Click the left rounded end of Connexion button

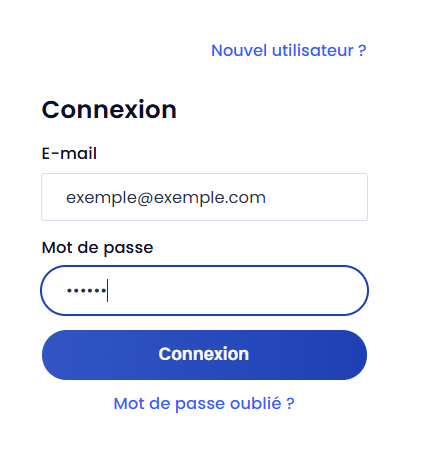pyautogui.click(x=55, y=355)
